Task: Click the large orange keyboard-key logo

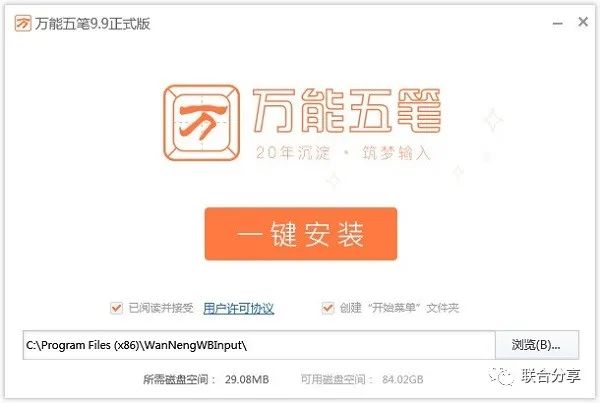Action: (201, 122)
